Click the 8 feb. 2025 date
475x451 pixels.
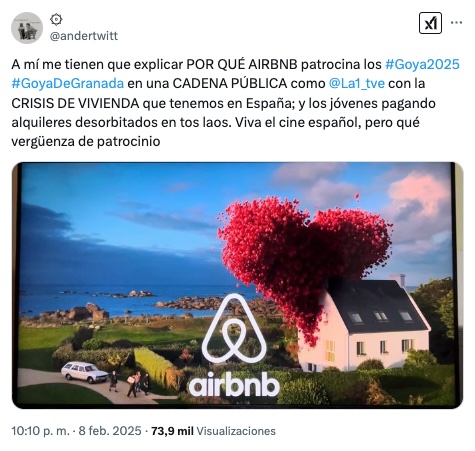[x=110, y=431]
